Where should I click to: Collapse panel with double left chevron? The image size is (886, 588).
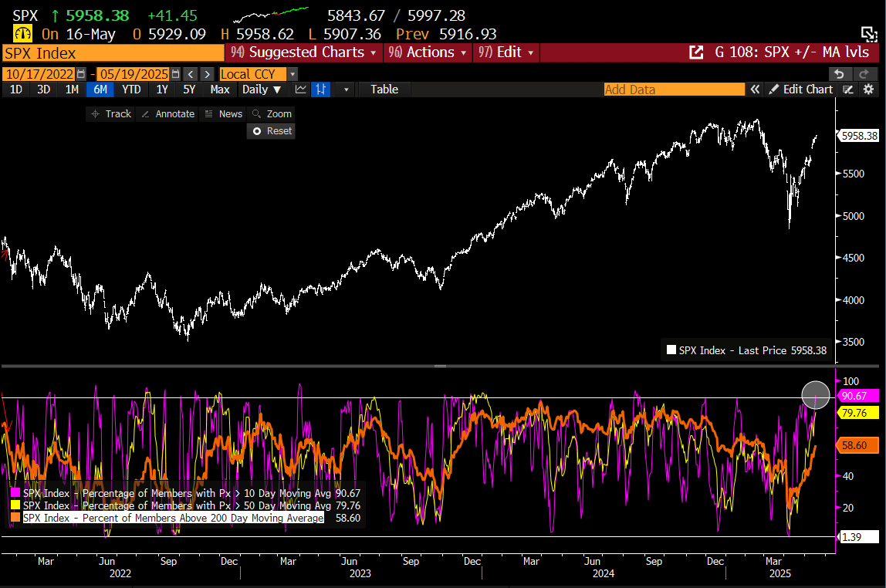tap(755, 90)
